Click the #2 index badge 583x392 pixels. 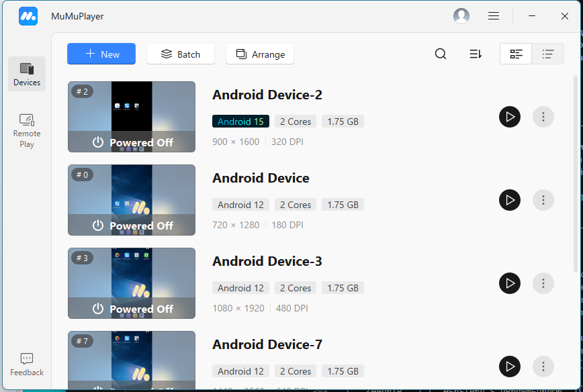pos(82,91)
